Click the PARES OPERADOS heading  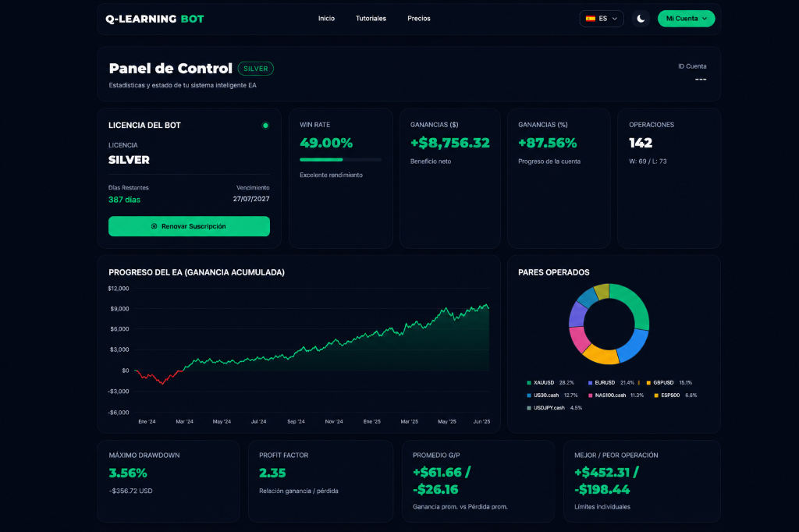tap(554, 272)
